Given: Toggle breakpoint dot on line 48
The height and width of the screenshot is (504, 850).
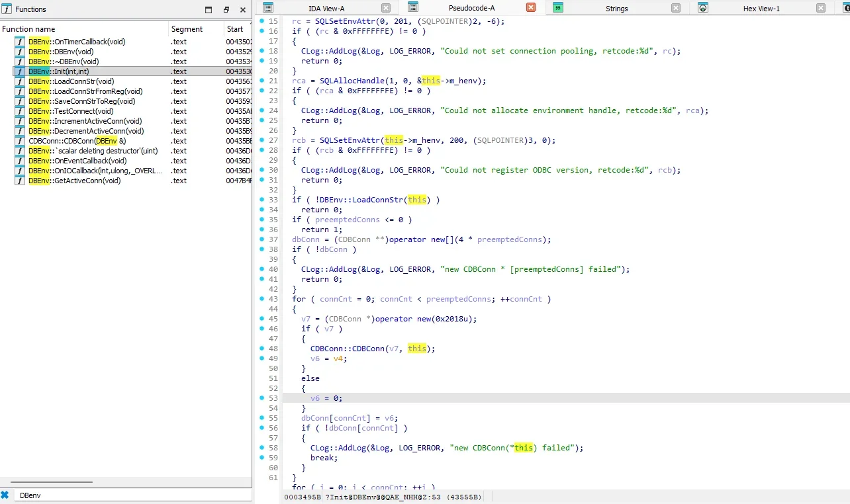Looking at the screenshot, I should (262, 349).
